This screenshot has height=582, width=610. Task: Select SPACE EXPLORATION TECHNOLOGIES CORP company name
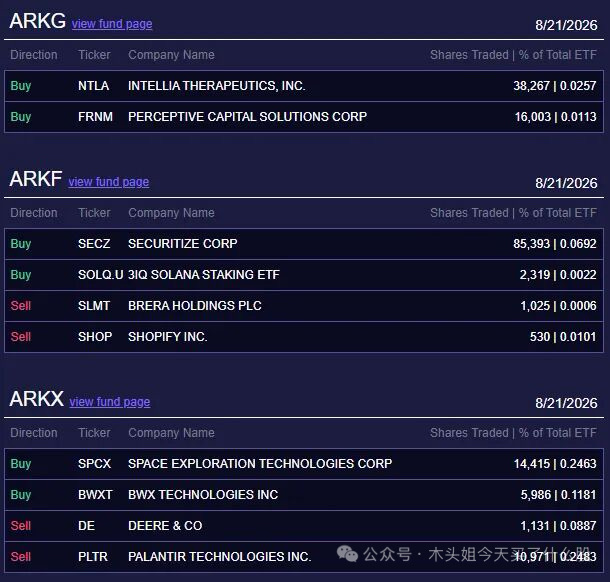(x=260, y=464)
